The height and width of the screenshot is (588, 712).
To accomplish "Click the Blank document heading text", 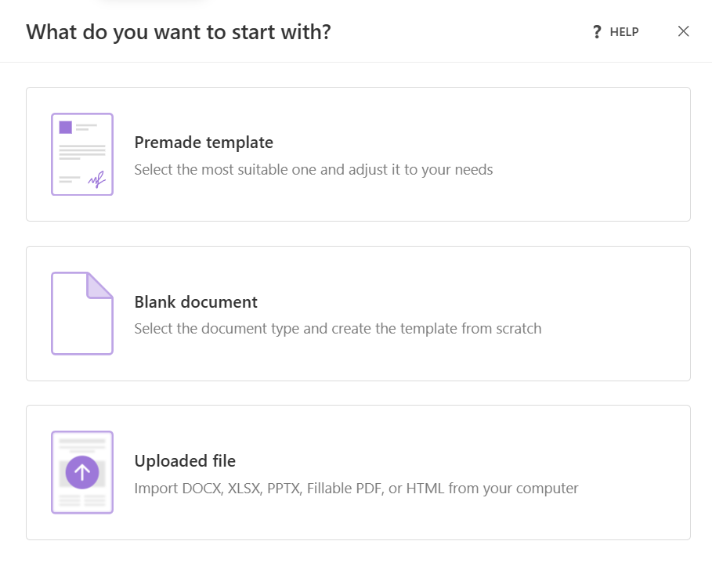I will (196, 302).
